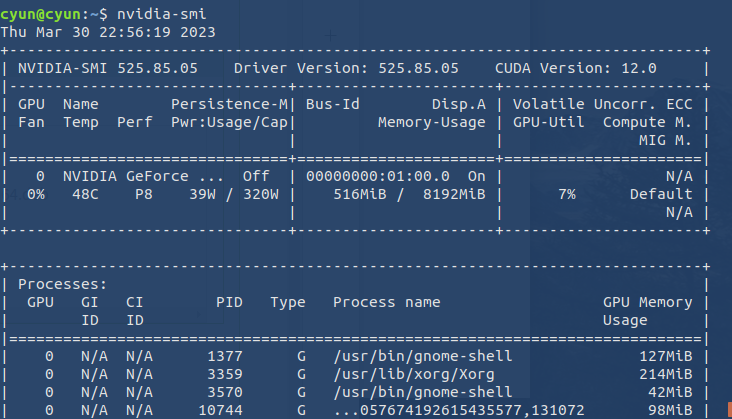Click the temperature value '48C'

pos(85,194)
